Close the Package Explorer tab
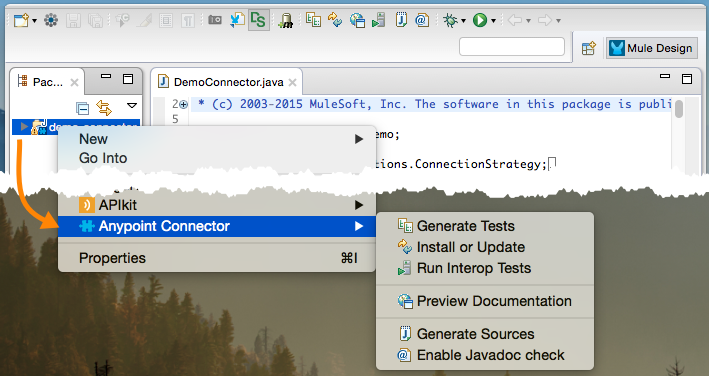This screenshot has width=709, height=376. [75, 82]
